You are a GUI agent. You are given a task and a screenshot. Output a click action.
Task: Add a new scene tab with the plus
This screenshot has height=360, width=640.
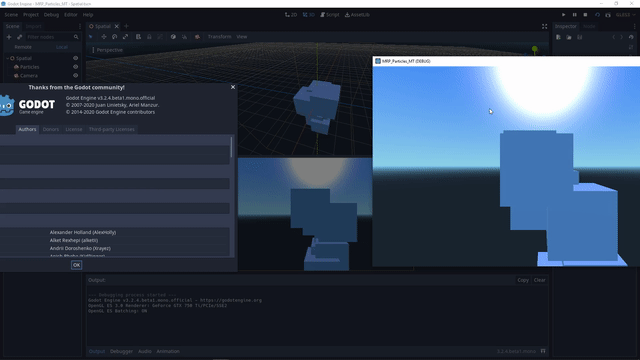pos(126,27)
